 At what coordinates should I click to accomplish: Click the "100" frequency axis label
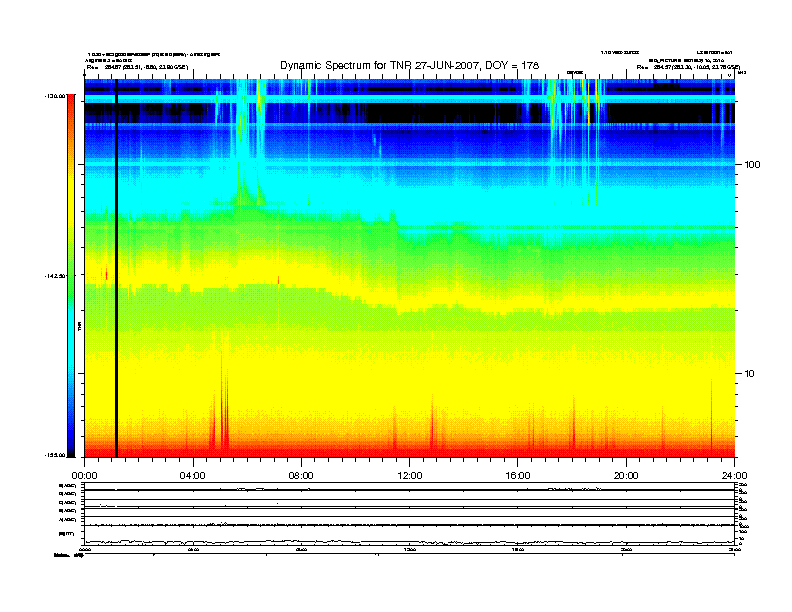(x=752, y=165)
